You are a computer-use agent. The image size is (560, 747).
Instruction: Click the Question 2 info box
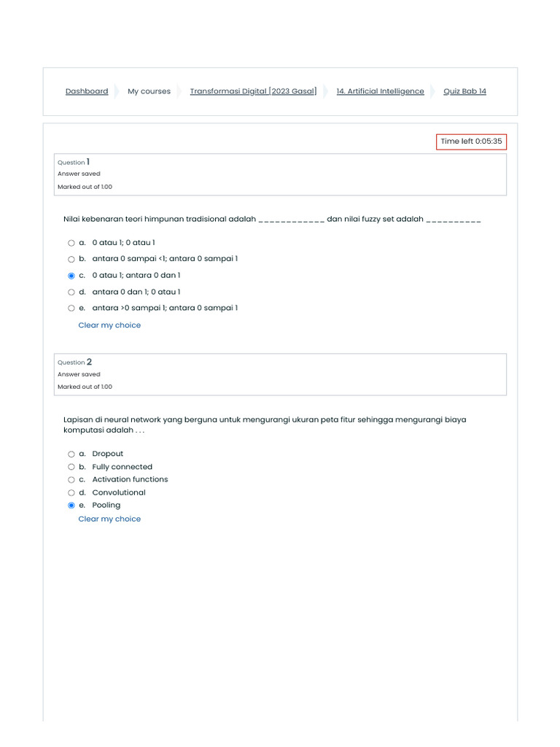pyautogui.click(x=280, y=374)
